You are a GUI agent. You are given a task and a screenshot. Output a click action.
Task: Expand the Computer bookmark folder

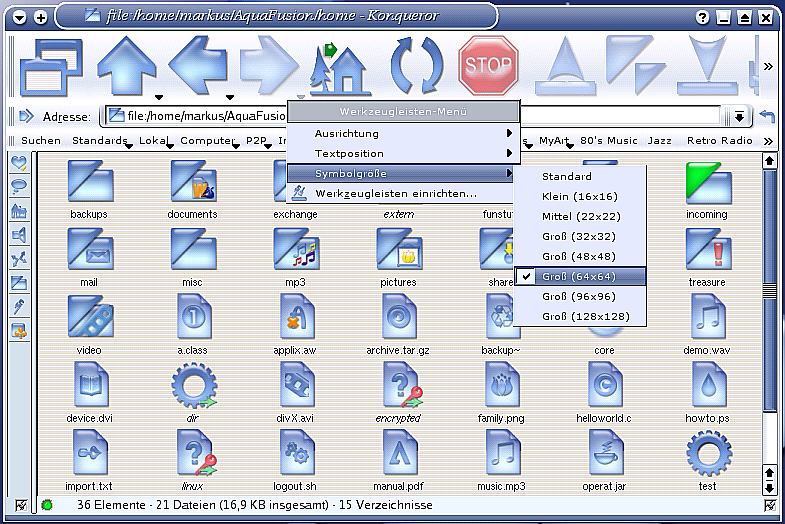click(x=208, y=141)
